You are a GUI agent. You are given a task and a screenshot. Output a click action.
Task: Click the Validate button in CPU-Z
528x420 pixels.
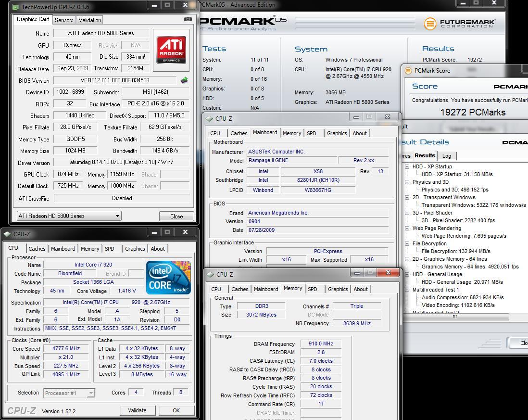pyautogui.click(x=138, y=410)
